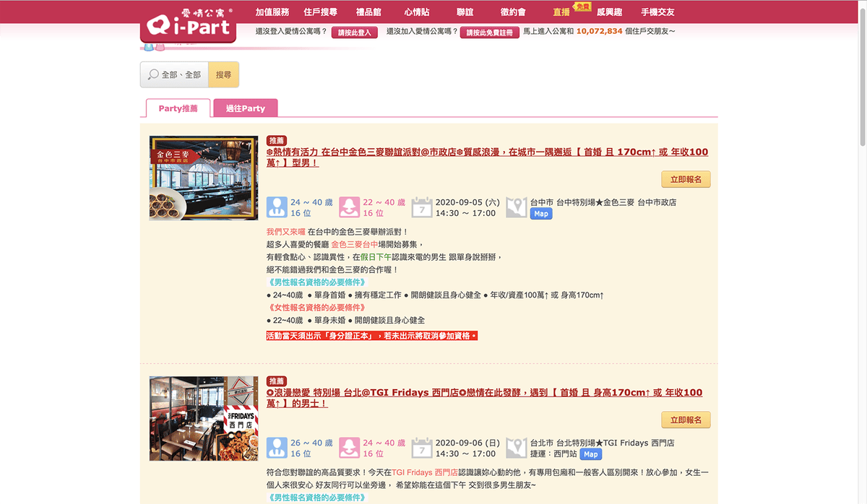Open Map for 金色三麥 台中市政店
867x504 pixels.
pyautogui.click(x=541, y=214)
